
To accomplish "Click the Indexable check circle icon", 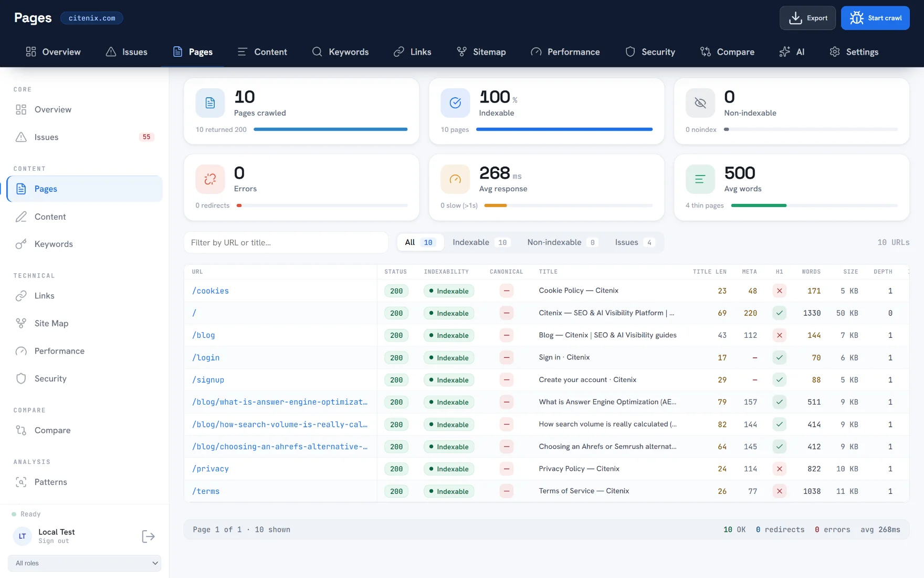I will tap(455, 103).
